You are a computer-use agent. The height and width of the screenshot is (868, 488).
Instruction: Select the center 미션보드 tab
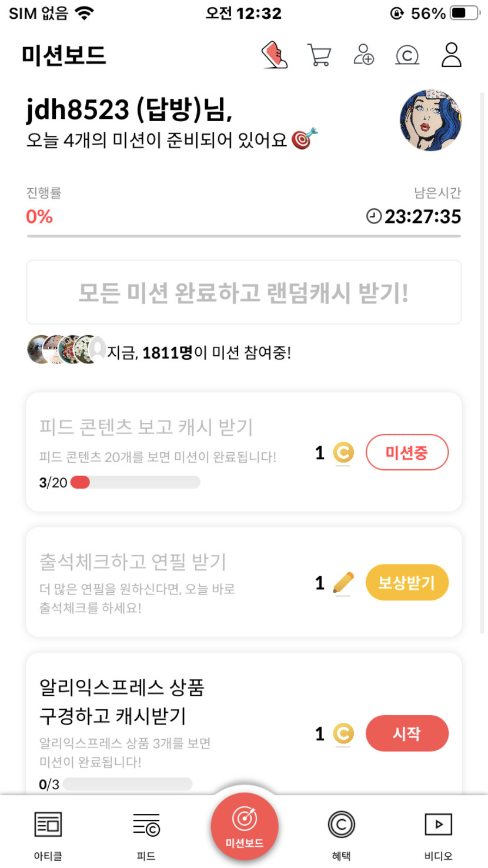tap(244, 827)
